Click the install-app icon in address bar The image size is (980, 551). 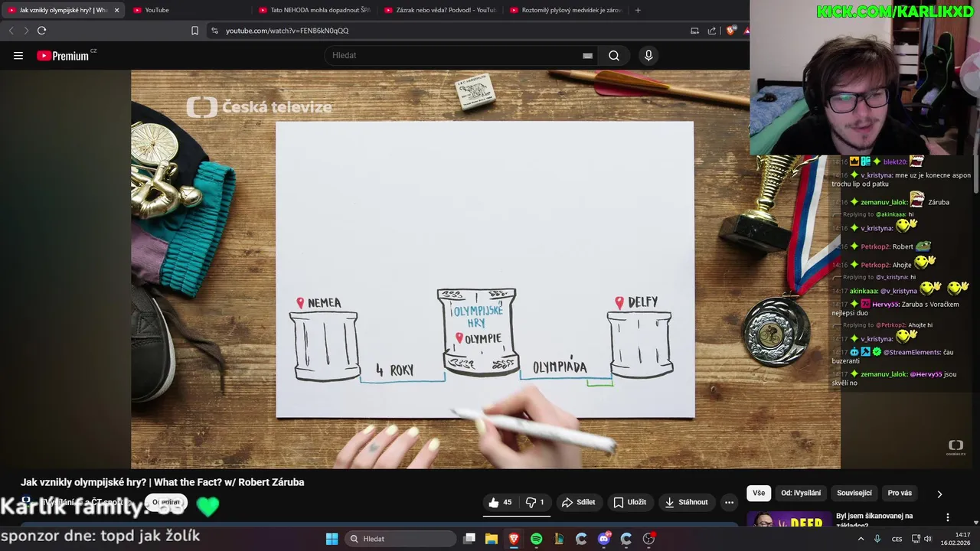click(694, 31)
